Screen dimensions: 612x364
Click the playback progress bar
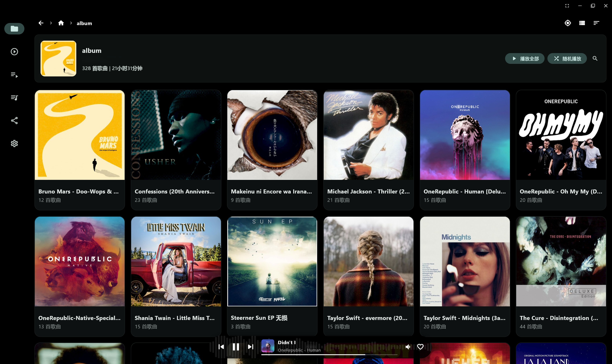coord(329,355)
